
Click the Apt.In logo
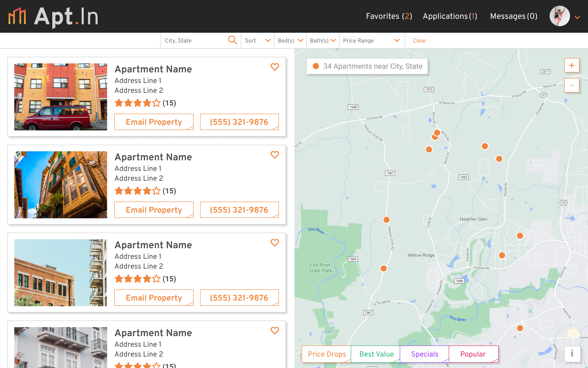(x=53, y=17)
